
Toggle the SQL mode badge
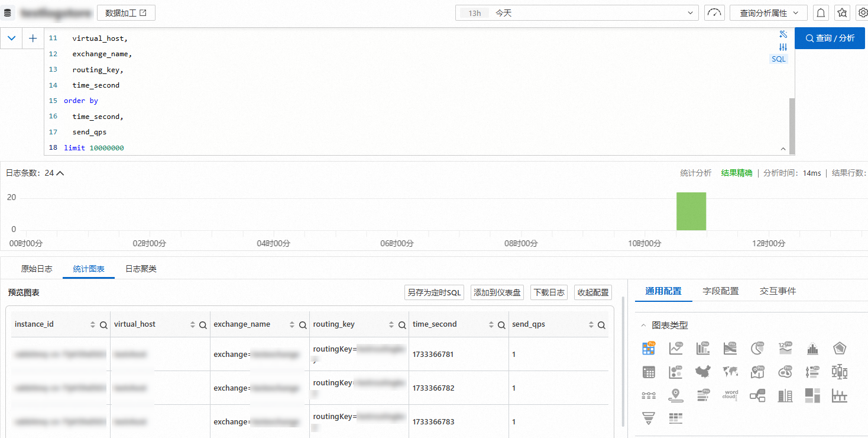pyautogui.click(x=779, y=59)
